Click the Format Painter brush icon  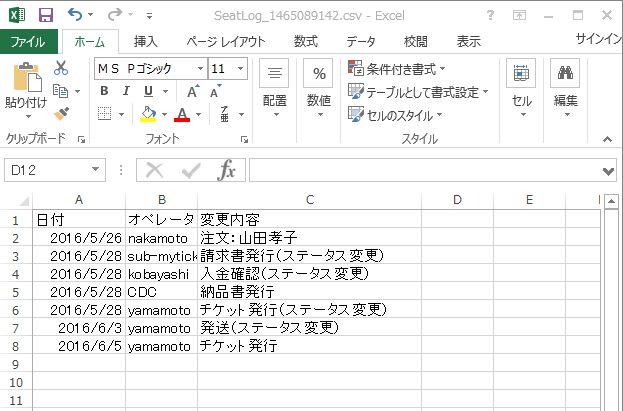pos(61,113)
